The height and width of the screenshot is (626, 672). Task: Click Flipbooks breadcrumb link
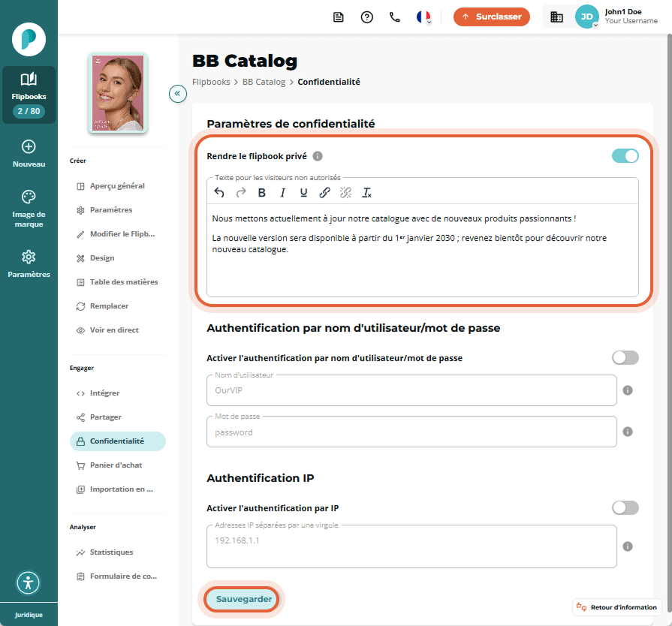click(x=211, y=82)
